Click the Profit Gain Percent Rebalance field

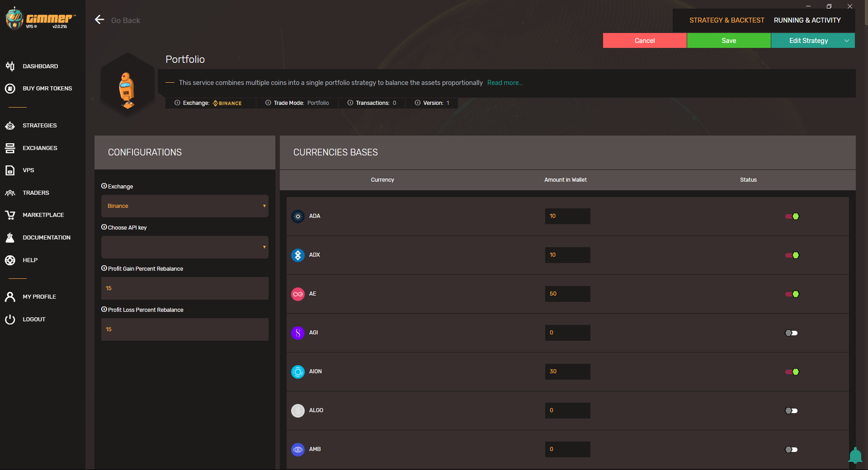(x=185, y=288)
